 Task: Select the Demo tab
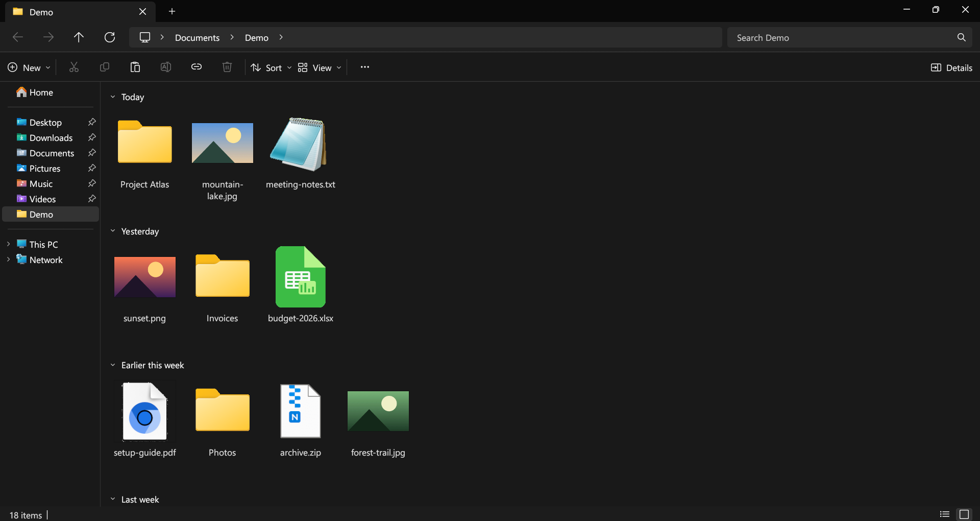pos(80,12)
